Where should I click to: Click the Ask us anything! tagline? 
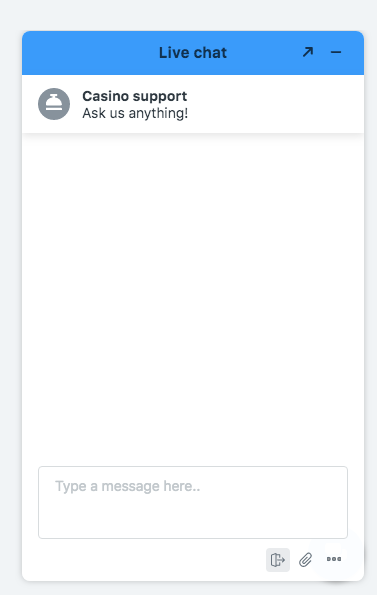click(135, 113)
